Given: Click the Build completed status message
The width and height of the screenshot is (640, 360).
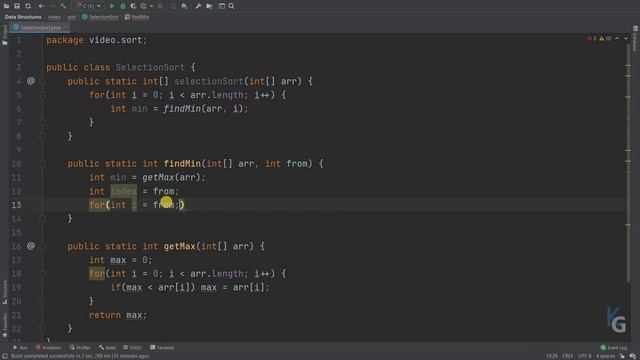Looking at the screenshot, I should pyautogui.click(x=80, y=356).
